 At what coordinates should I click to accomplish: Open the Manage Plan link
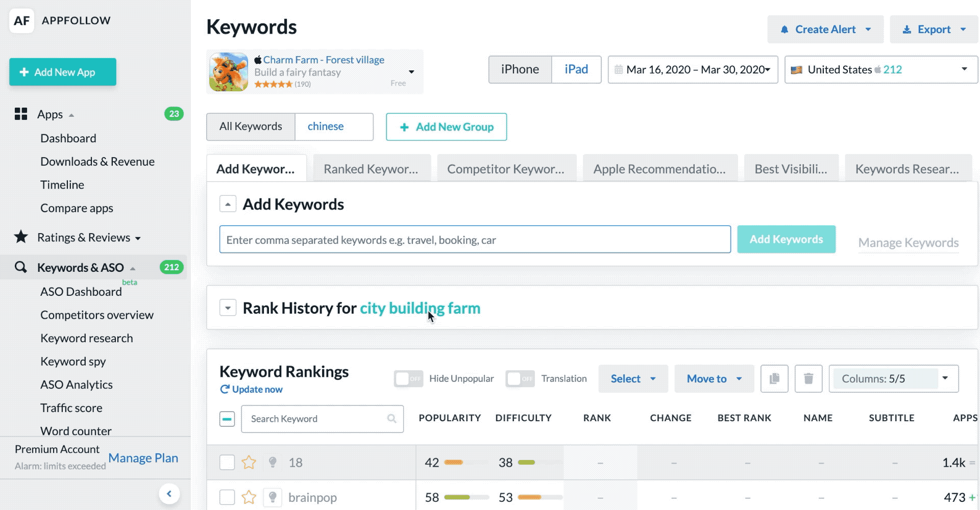(x=143, y=458)
